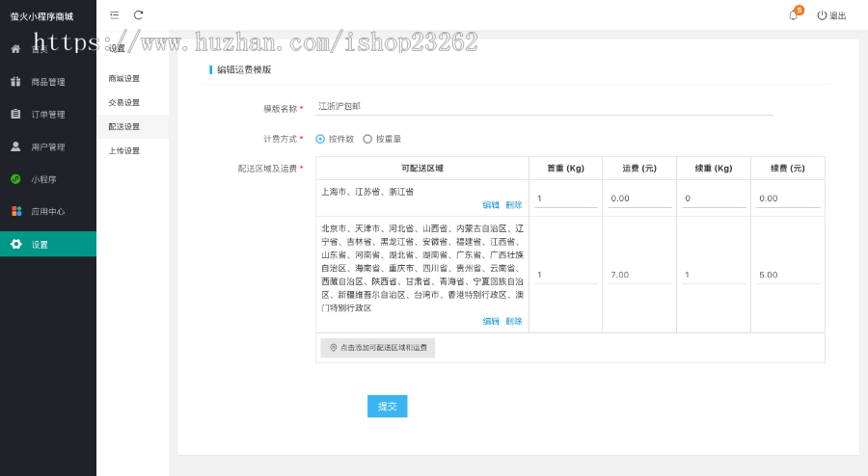The height and width of the screenshot is (476, 868).
Task: Open 小程序 in sidebar
Action: [x=48, y=179]
